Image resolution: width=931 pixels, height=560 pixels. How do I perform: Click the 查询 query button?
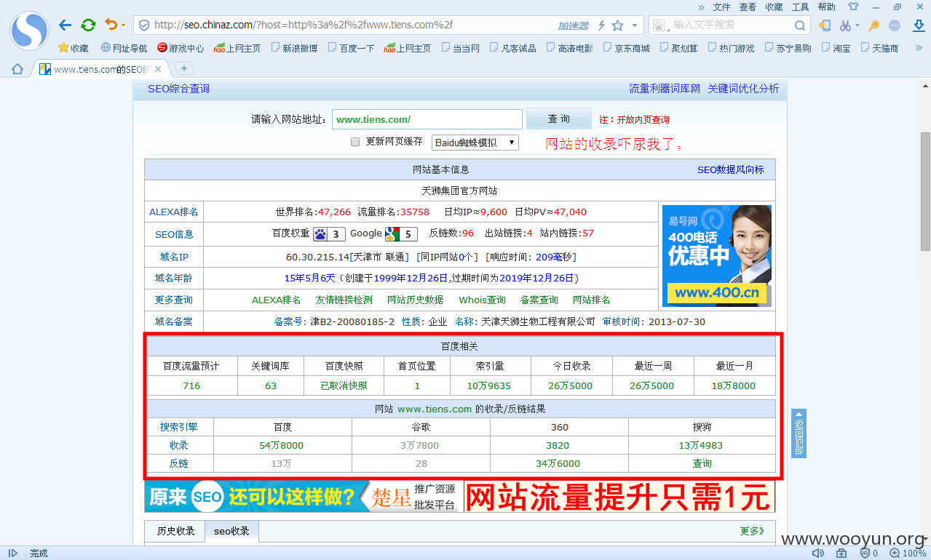click(559, 119)
